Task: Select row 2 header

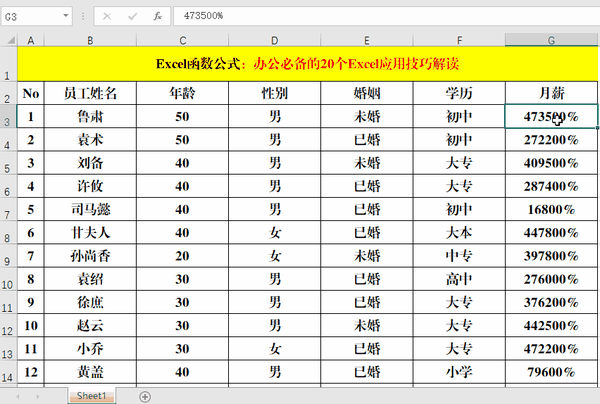Action: (8, 93)
